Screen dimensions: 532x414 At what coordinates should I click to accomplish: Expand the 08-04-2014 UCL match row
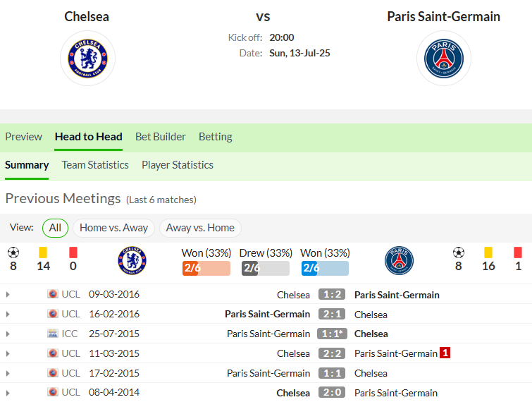8,393
